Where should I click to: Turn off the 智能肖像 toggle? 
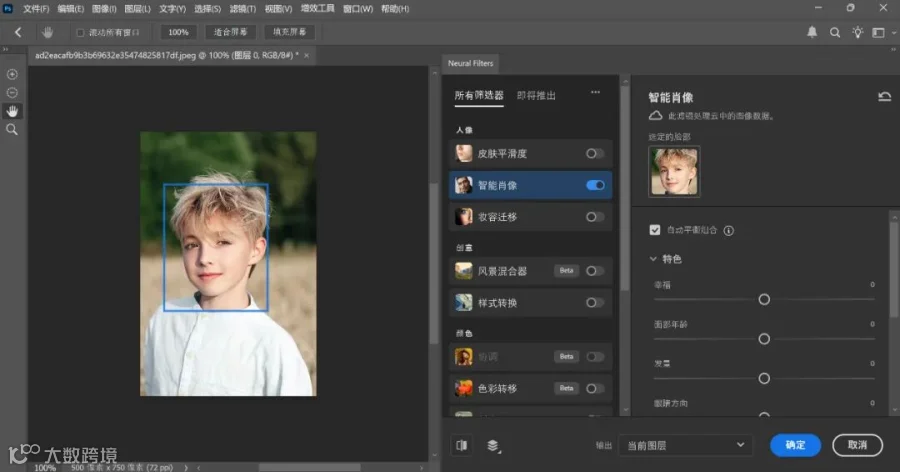coord(595,185)
